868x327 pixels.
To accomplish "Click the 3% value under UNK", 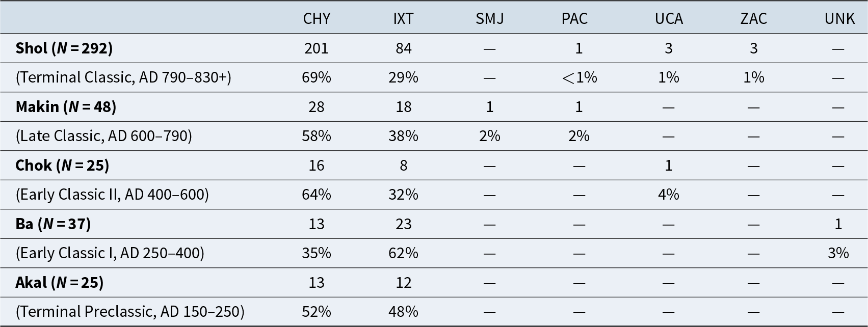I will 838,253.
